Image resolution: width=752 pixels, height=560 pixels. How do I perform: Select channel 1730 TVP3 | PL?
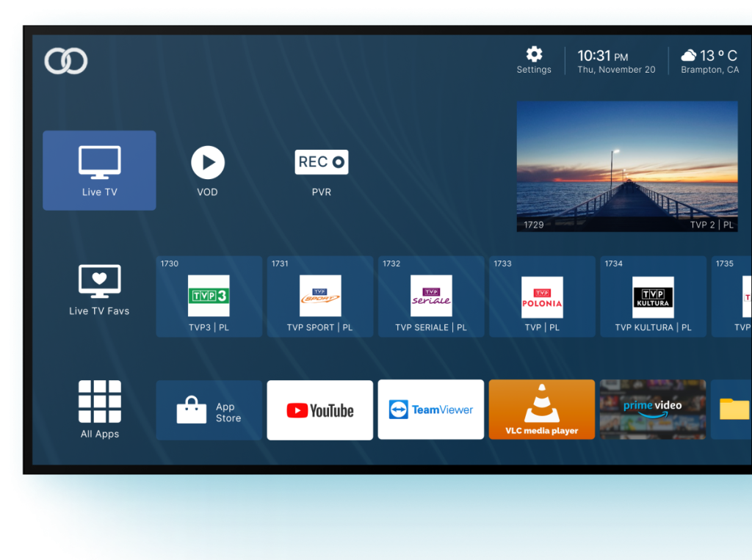point(209,297)
